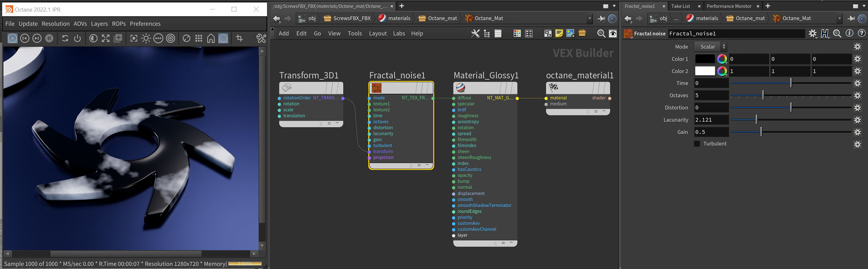Open the parameter gear menu beside node name
Image resolution: width=868 pixels, height=269 pixels.
(813, 34)
